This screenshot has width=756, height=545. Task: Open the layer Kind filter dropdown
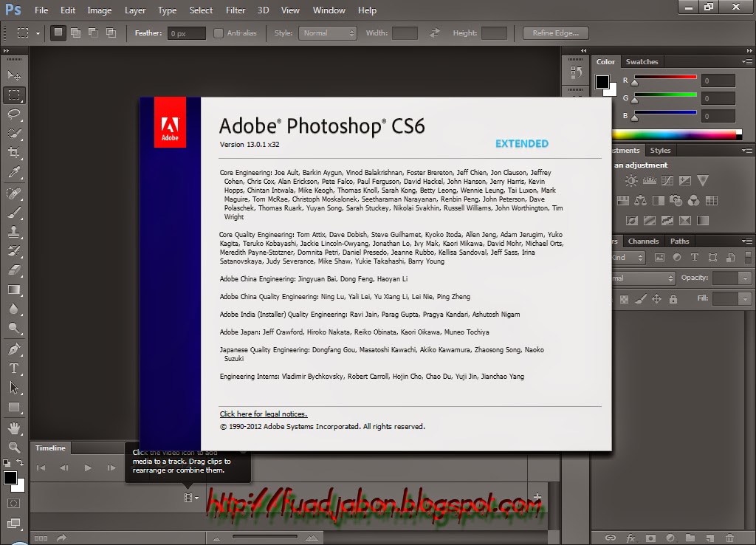coord(628,258)
